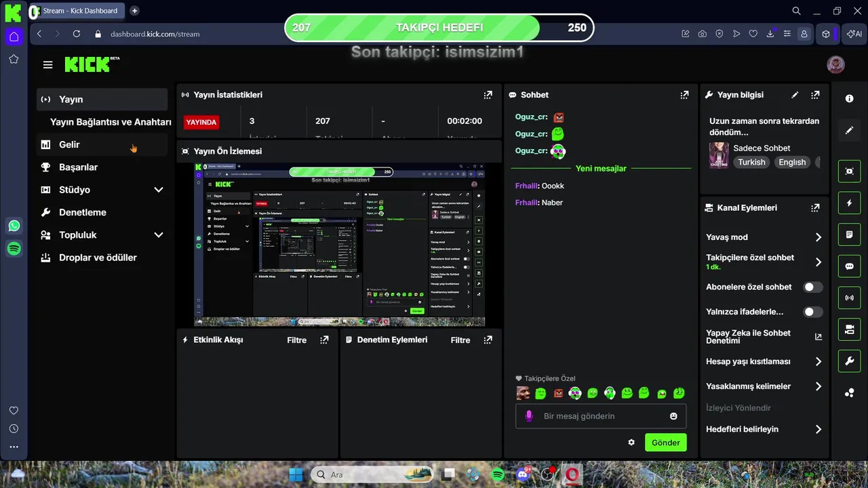Pop out the Yayın bilgisi panel
868x488 pixels.
click(x=815, y=95)
